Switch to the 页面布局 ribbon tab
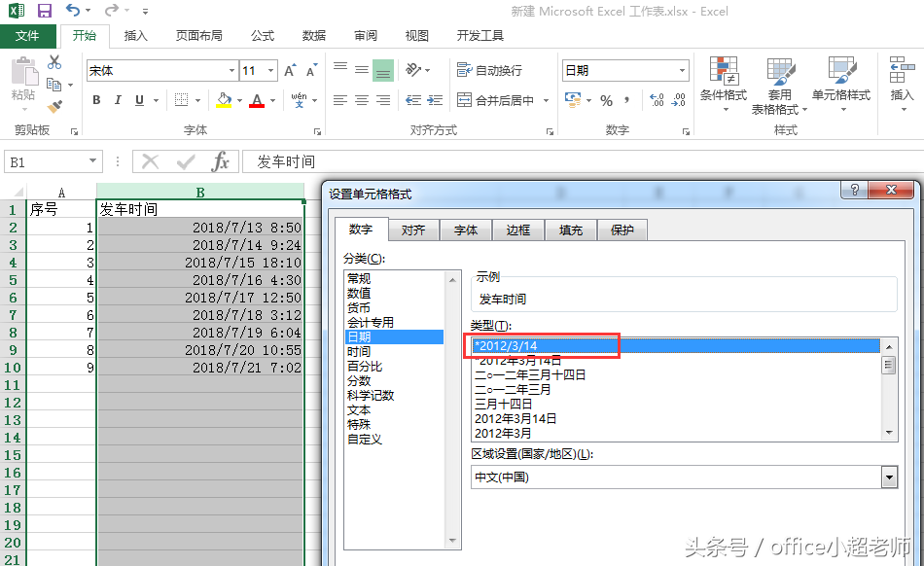Viewport: 924px width, 566px height. pyautogui.click(x=198, y=36)
